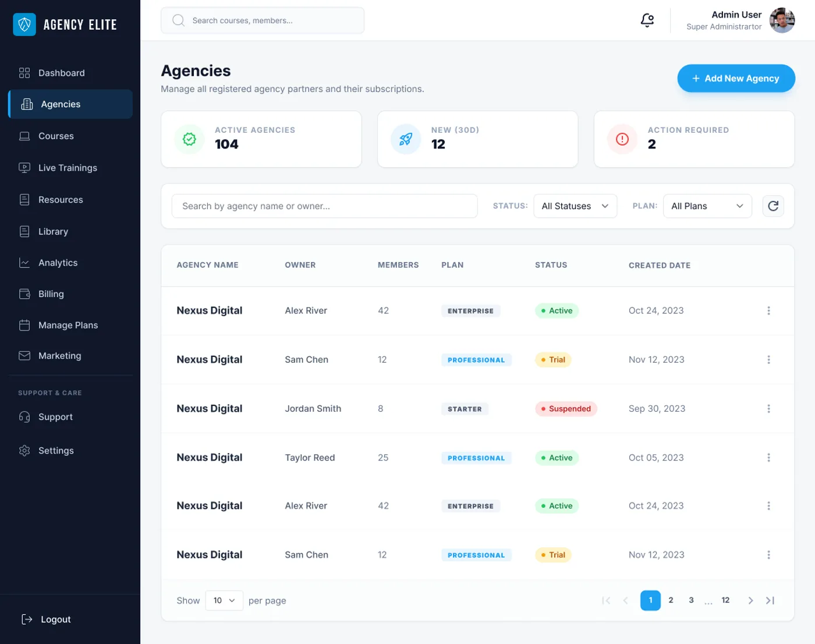Open Live Trainings in the sidebar
Viewport: 815px width, 644px height.
click(x=68, y=168)
